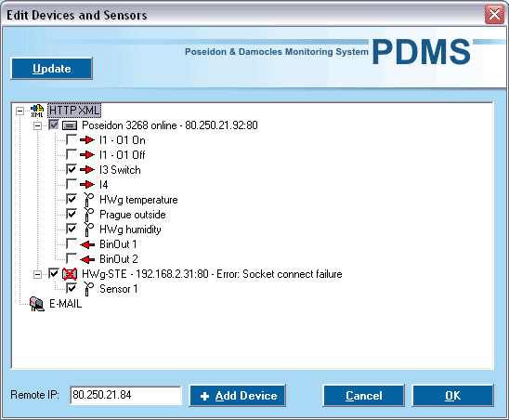The width and height of the screenshot is (509, 420).
Task: Uncheck the HWg humidity checkbox
Action: [72, 229]
